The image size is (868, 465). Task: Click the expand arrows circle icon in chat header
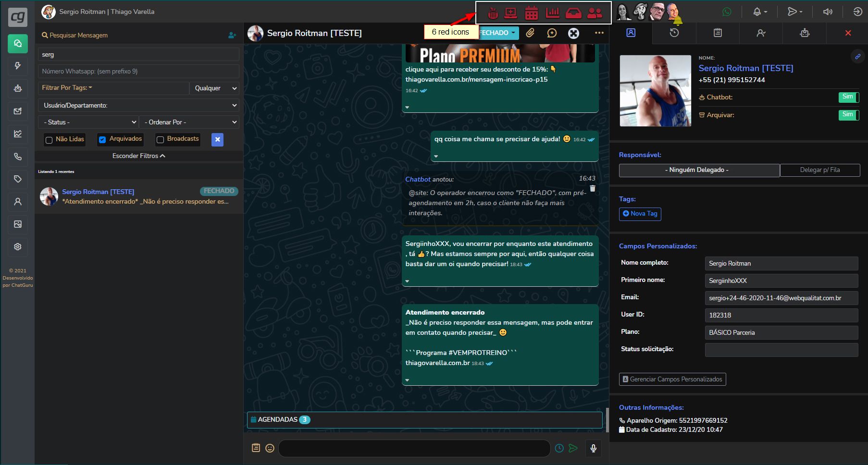[573, 33]
